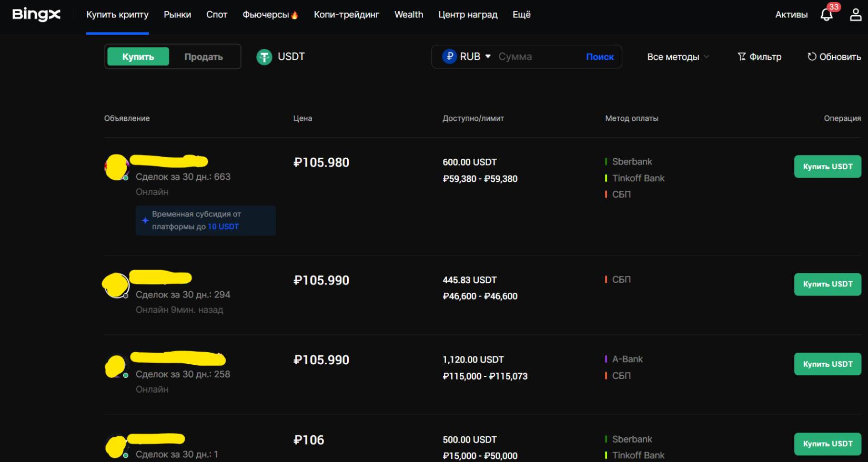Switch to the Продать toggle
This screenshot has width=868, height=462.
(x=204, y=57)
